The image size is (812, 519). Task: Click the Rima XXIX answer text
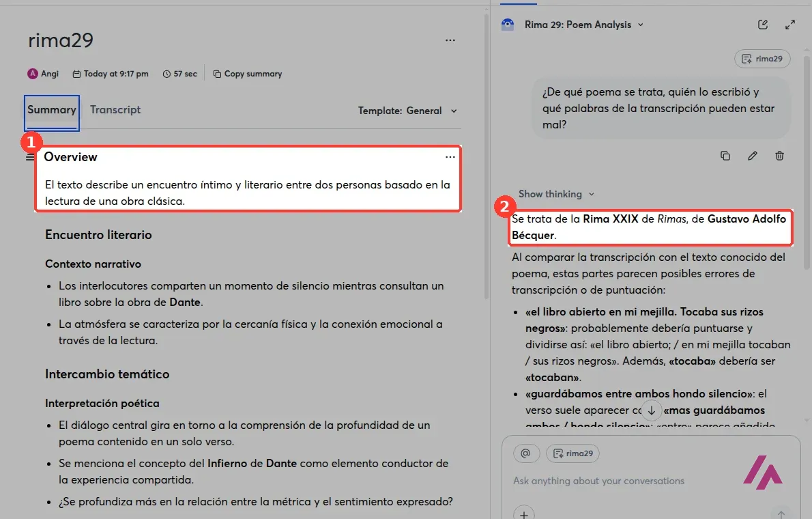649,227
